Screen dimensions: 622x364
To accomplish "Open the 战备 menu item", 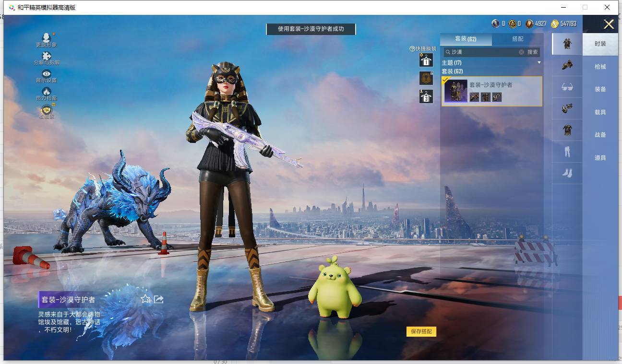I will pos(600,135).
